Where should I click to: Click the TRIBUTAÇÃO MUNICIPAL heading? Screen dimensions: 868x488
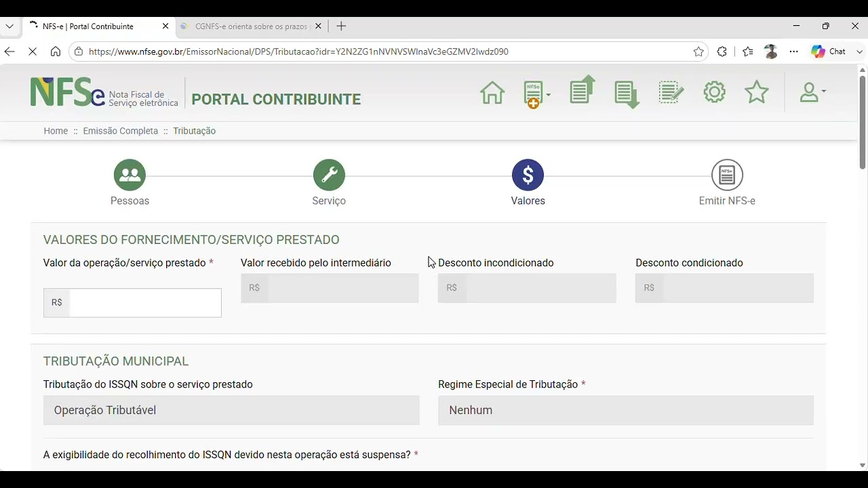coord(116,361)
